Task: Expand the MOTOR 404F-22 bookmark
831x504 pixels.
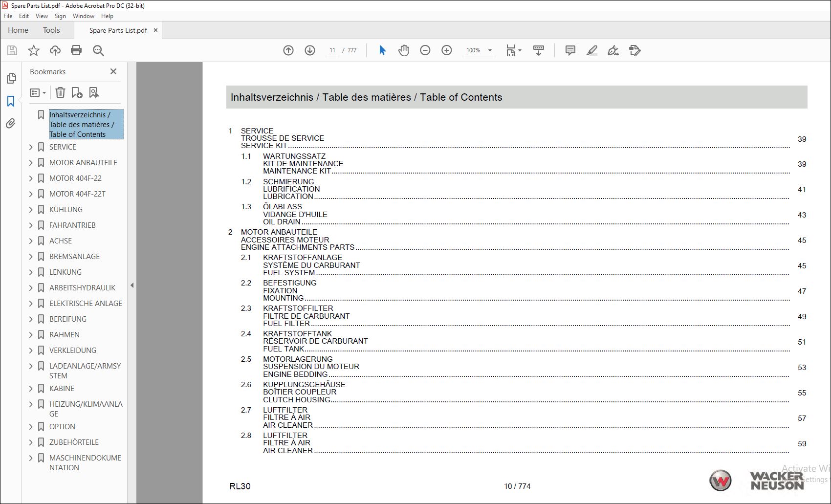Action: point(31,178)
